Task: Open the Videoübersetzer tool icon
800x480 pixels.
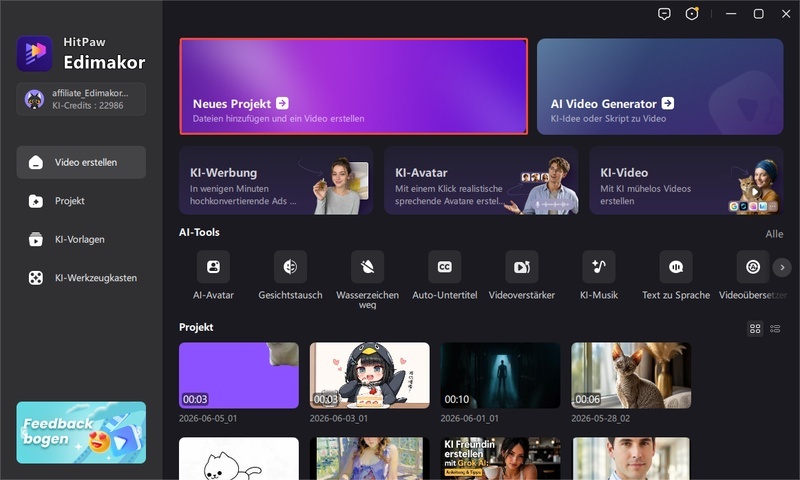Action: tap(753, 267)
